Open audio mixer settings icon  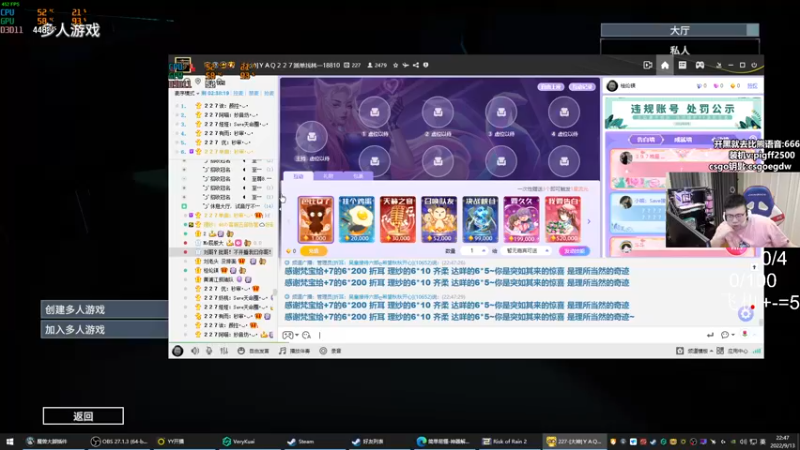pyautogui.click(x=224, y=351)
